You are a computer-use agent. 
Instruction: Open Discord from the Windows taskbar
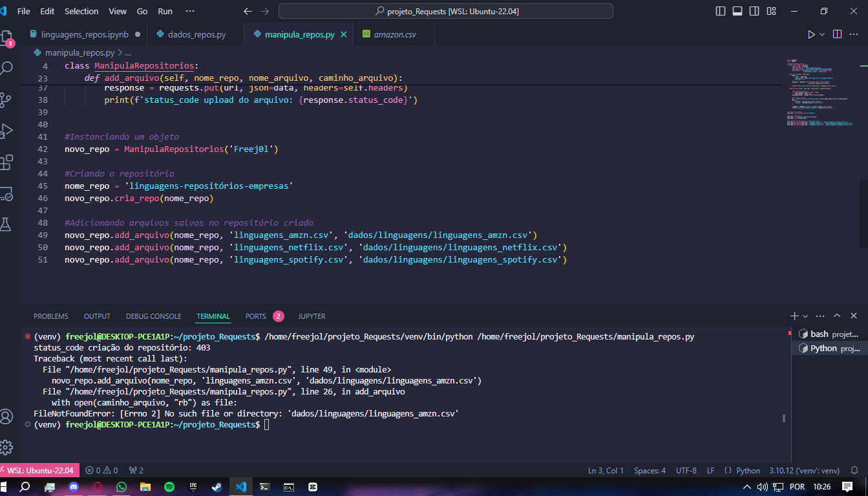coord(74,486)
